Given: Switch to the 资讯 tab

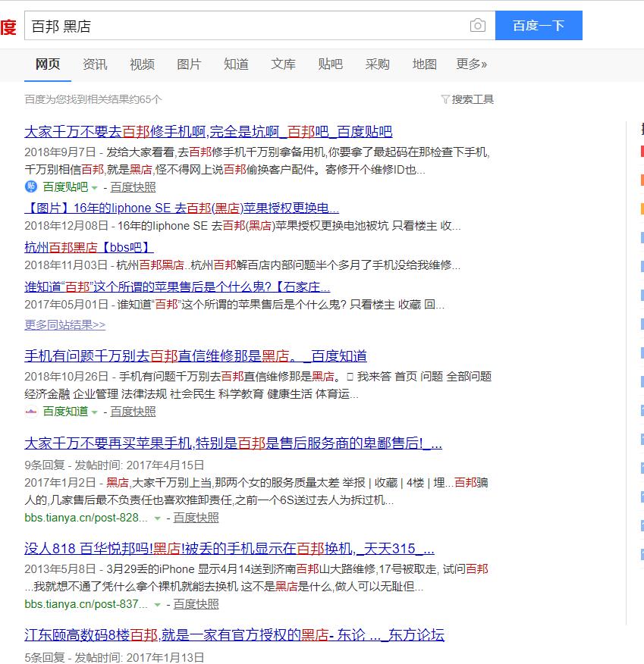Looking at the screenshot, I should (95, 64).
